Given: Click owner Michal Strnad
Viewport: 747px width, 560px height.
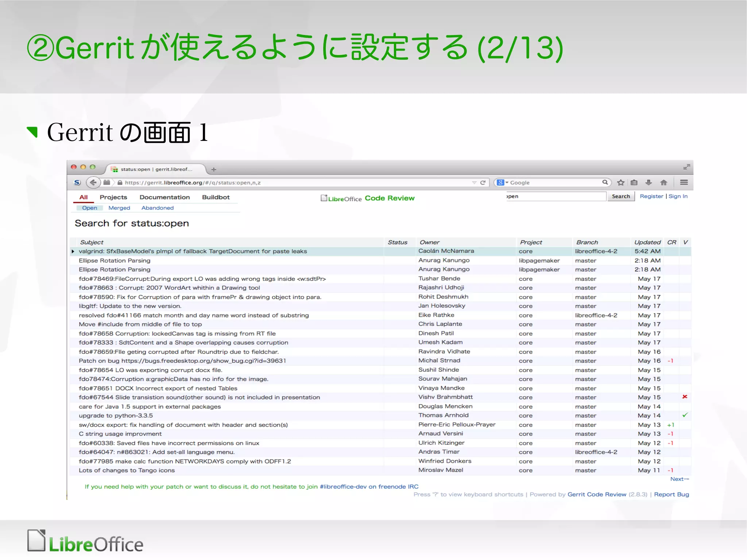Looking at the screenshot, I should [439, 360].
